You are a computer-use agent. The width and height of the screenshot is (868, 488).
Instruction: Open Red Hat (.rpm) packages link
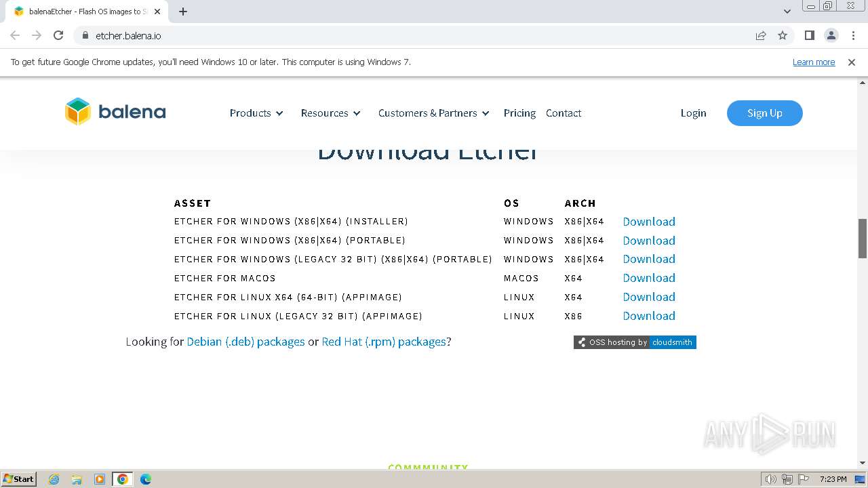point(384,342)
